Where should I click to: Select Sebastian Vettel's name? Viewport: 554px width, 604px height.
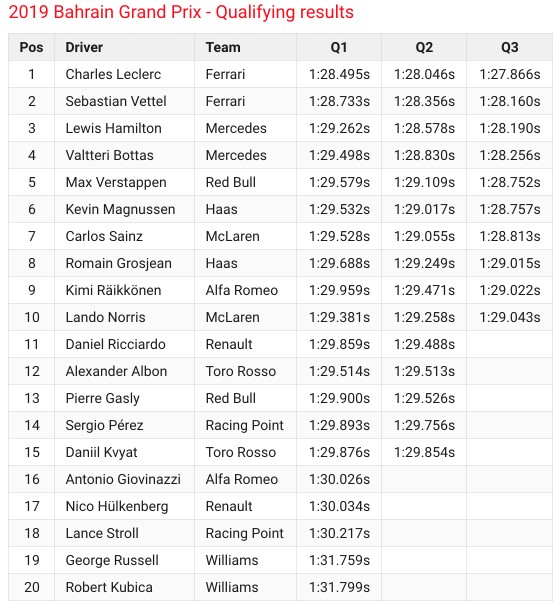(116, 101)
